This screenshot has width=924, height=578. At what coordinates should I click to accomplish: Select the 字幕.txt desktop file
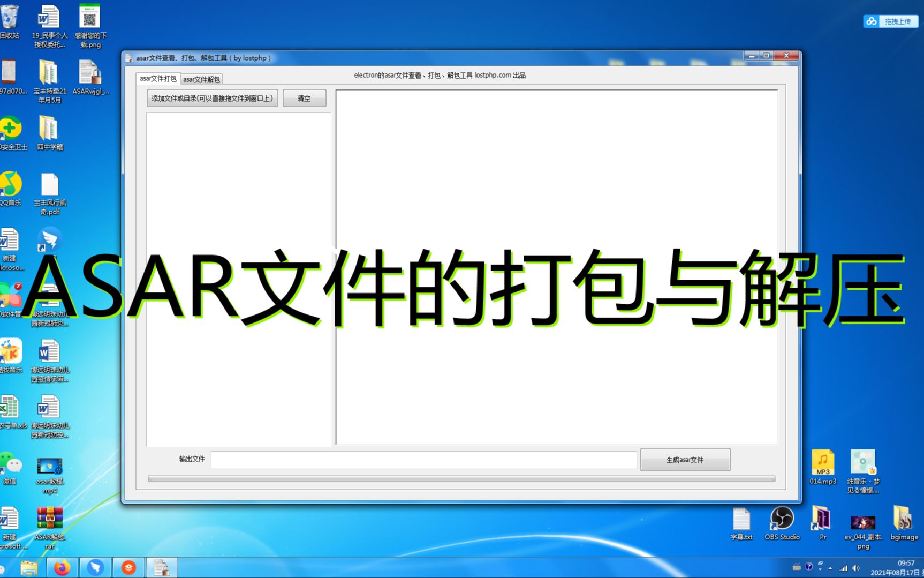click(741, 523)
